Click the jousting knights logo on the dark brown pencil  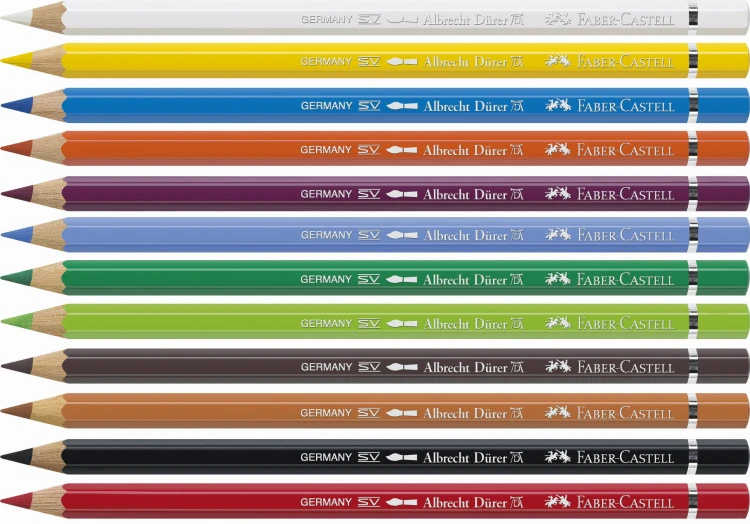click(x=558, y=367)
